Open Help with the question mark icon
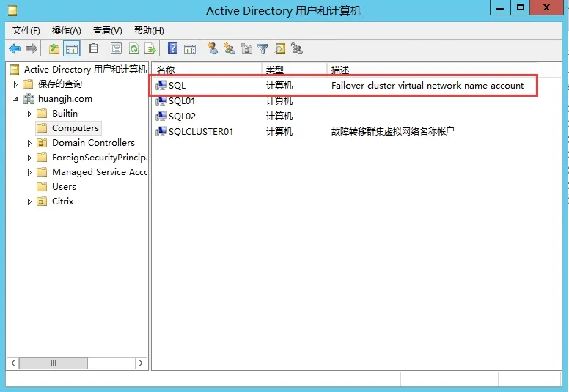569x392 pixels. point(173,48)
